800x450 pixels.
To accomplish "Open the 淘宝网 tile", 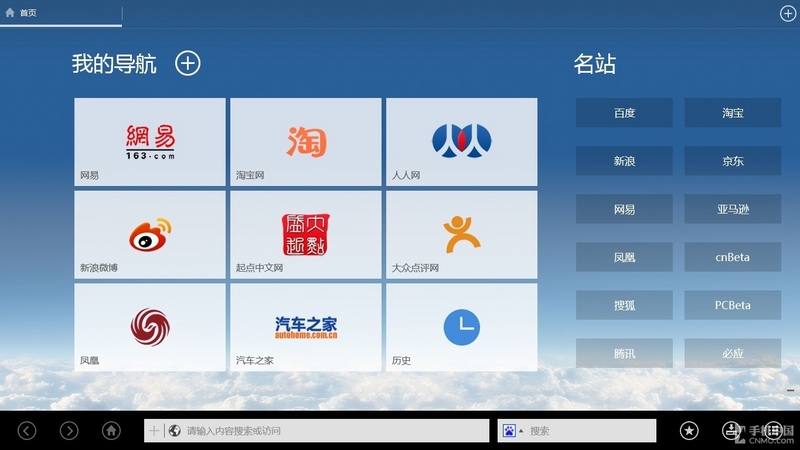I will (306, 142).
